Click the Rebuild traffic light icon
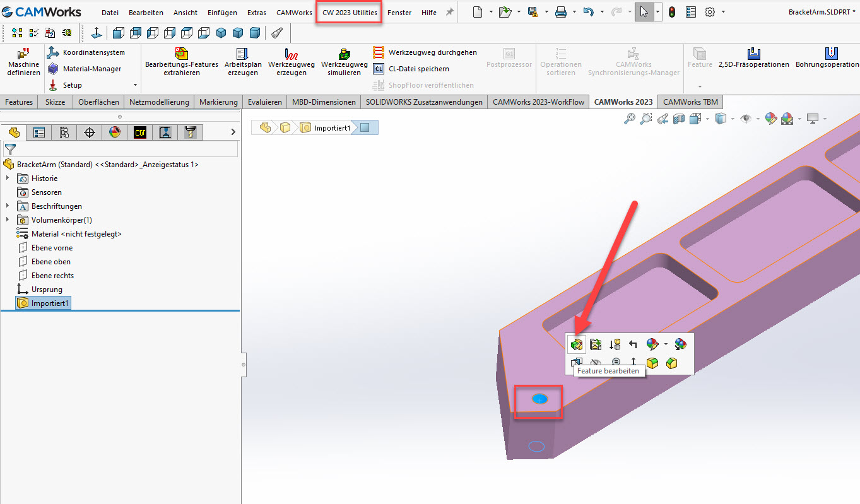 (x=672, y=12)
